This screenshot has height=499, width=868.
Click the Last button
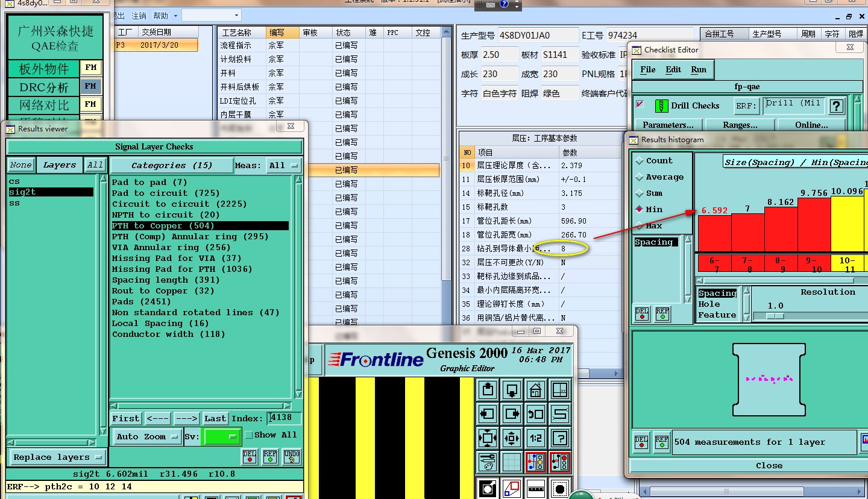click(215, 418)
